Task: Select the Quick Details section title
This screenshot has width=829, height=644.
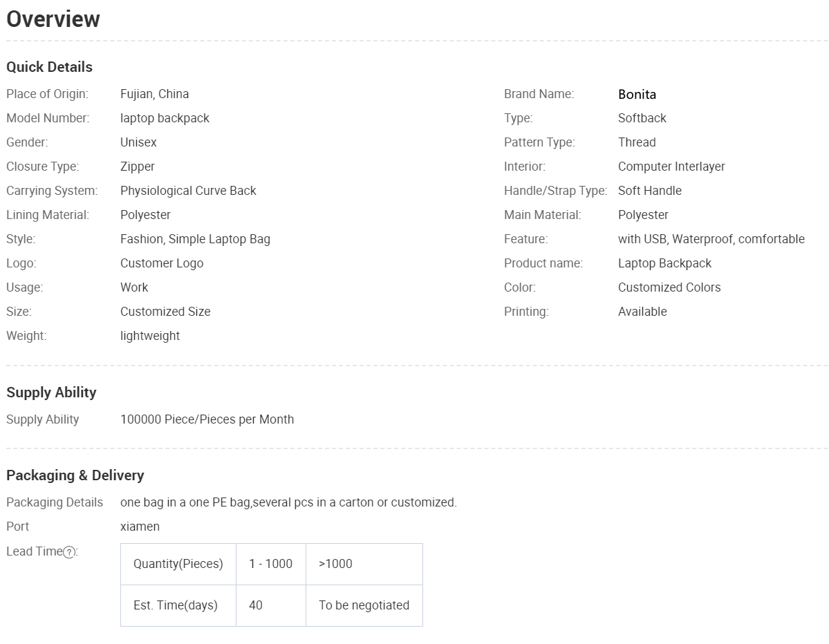Action: pyautogui.click(x=49, y=67)
